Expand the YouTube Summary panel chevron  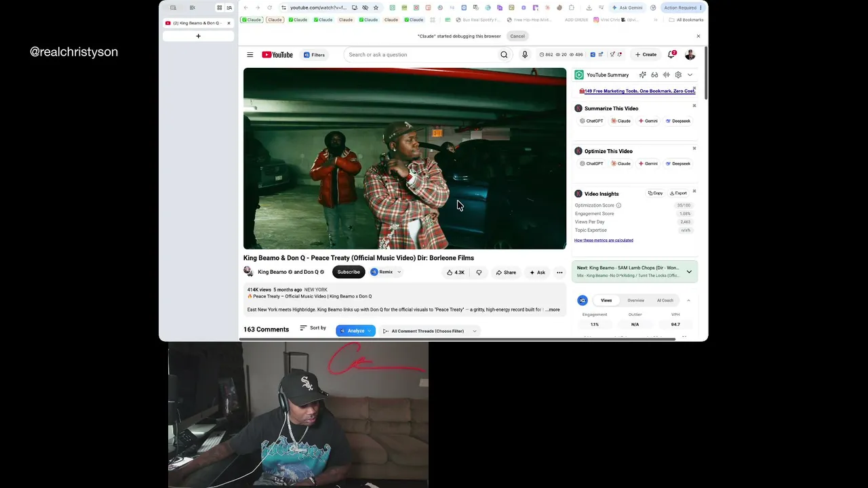pyautogui.click(x=690, y=75)
